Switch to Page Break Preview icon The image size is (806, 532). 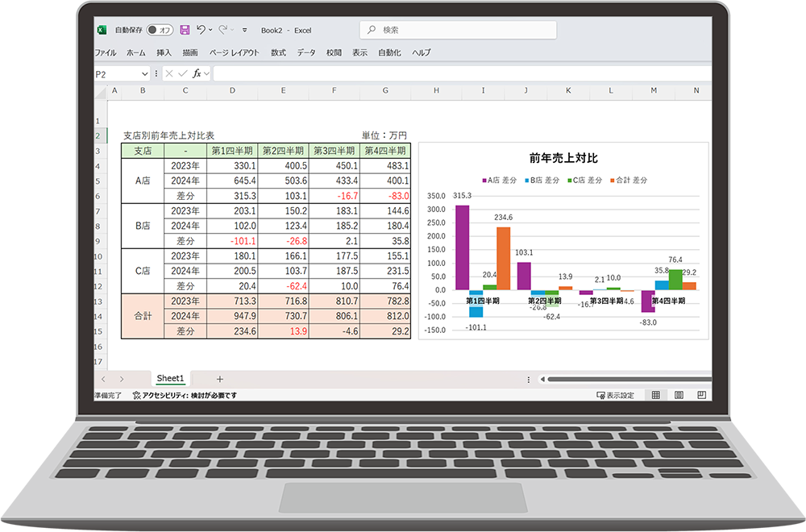coord(701,395)
